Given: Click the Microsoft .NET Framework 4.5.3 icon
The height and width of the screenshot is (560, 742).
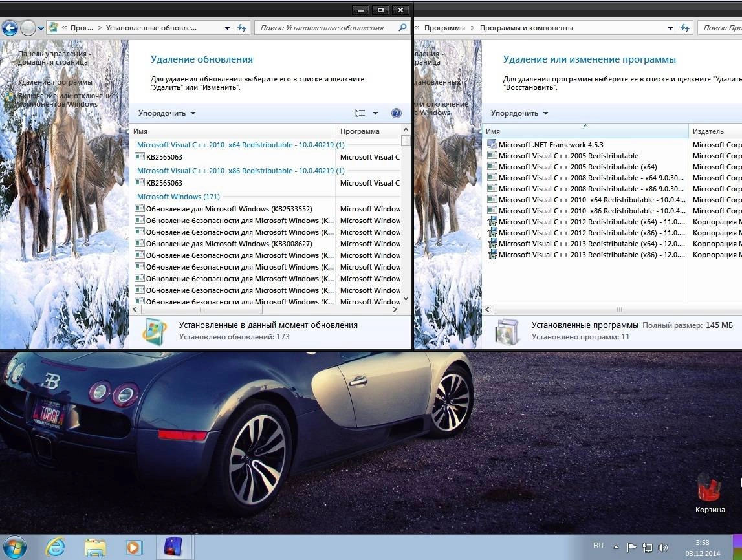Looking at the screenshot, I should point(492,145).
